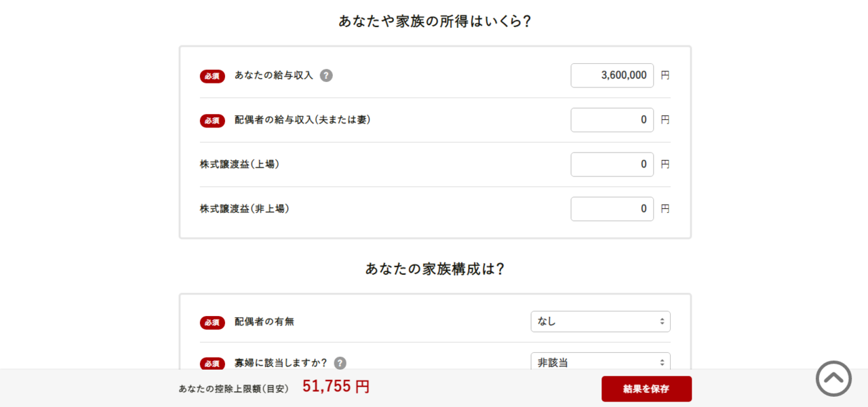The image size is (868, 407).
Task: Open the 寡婦 dropdown showing 非該当
Action: (x=600, y=361)
